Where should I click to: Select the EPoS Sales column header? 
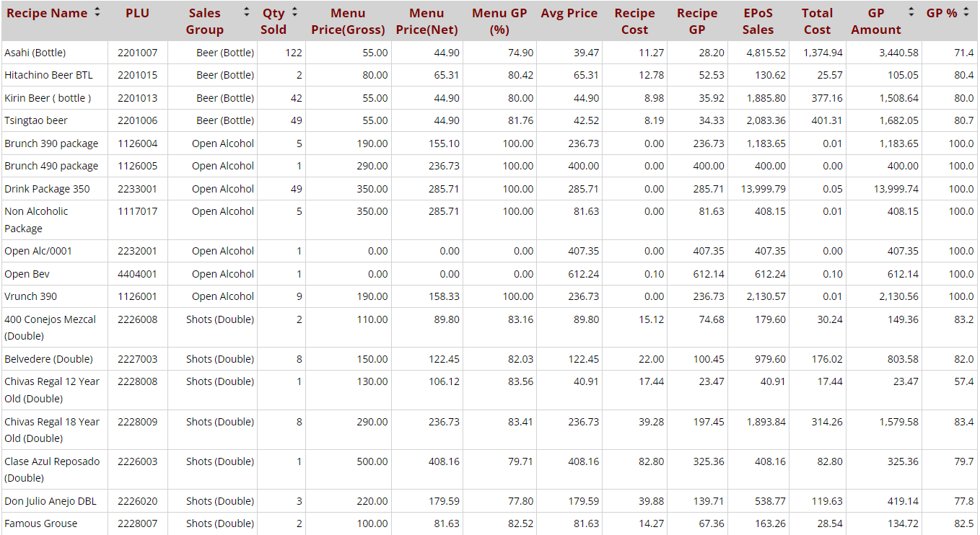click(x=758, y=21)
